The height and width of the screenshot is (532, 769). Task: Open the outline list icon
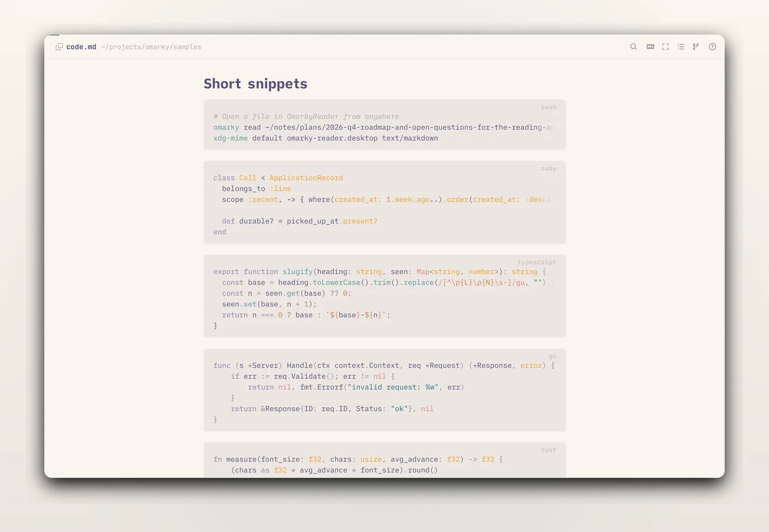pyautogui.click(x=681, y=47)
